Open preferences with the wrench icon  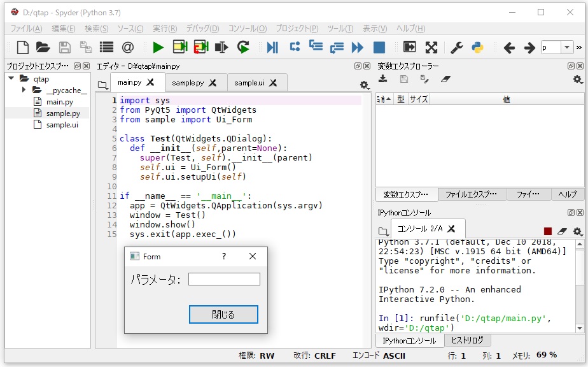click(456, 47)
